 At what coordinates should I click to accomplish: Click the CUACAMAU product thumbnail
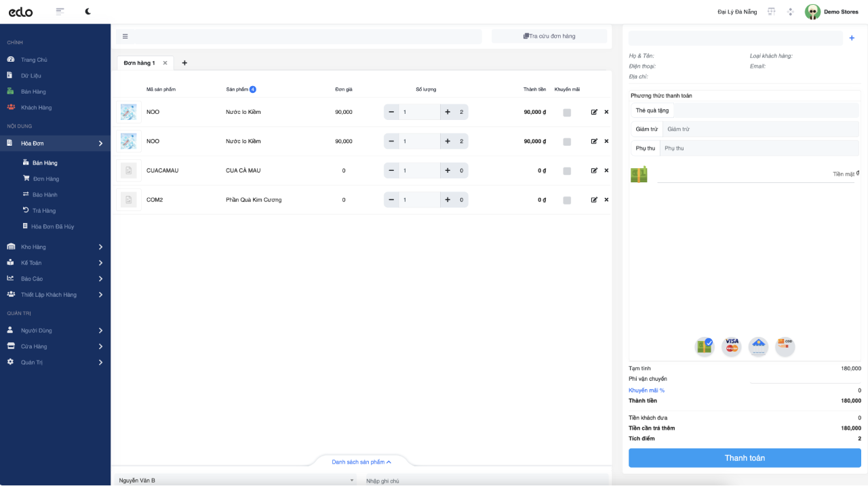point(129,171)
